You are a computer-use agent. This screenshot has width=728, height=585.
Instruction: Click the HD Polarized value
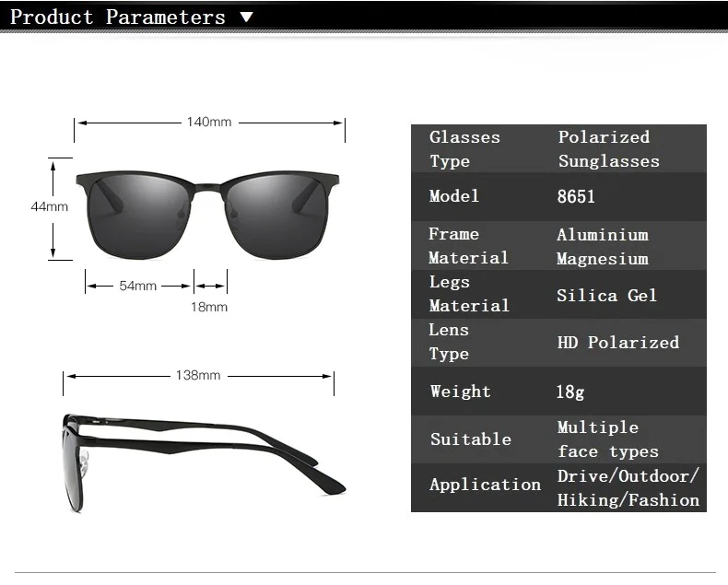pos(618,343)
